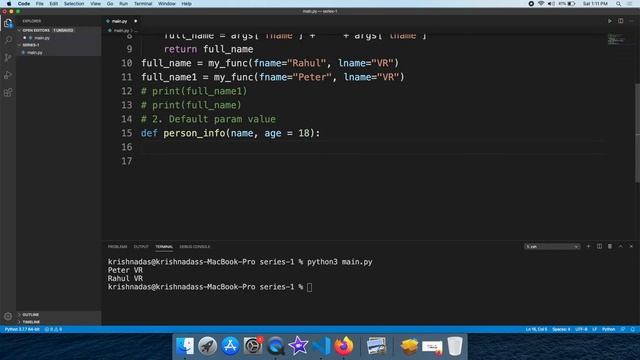Open the Run menu
Viewport: 640px width, 360px height.
123,4
